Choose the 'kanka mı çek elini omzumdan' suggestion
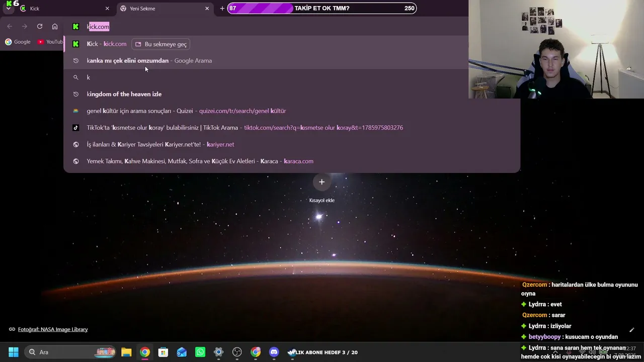The height and width of the screenshot is (362, 644). (292, 61)
